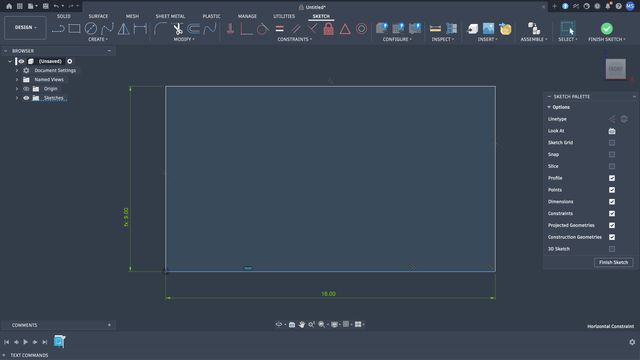Select the Offset tool in Modify
This screenshot has height=360, width=640.
[194, 29]
